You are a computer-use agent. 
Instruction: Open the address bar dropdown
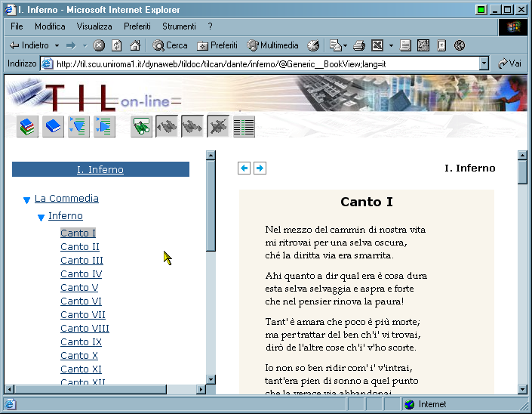[484, 63]
